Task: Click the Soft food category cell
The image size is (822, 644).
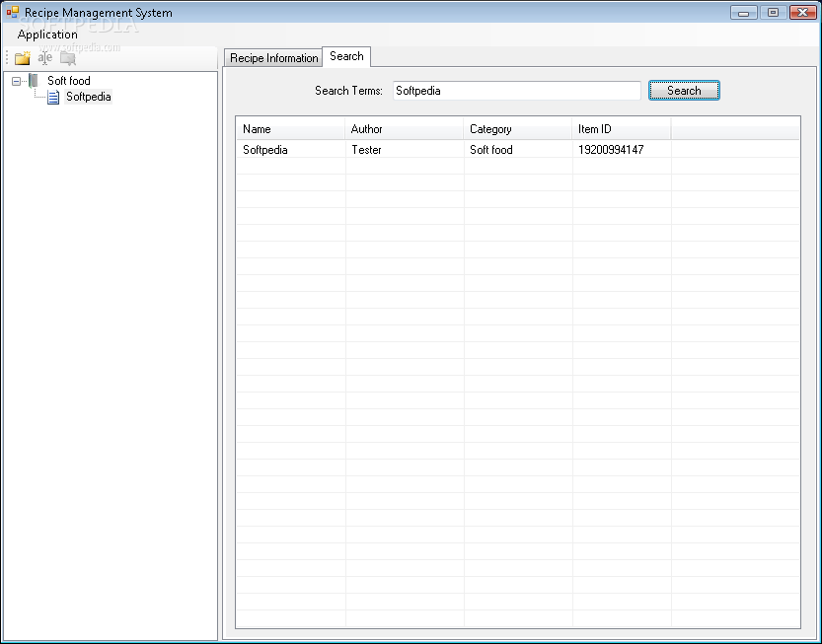Action: pyautogui.click(x=491, y=150)
